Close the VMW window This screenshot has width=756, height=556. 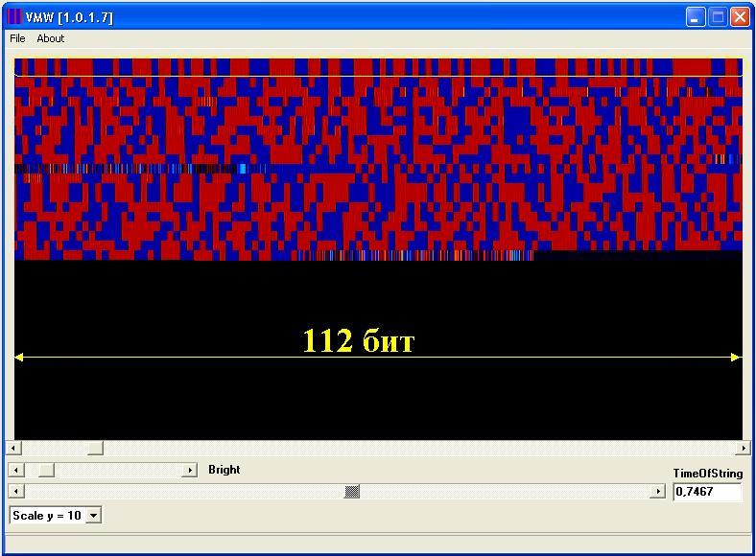click(740, 17)
